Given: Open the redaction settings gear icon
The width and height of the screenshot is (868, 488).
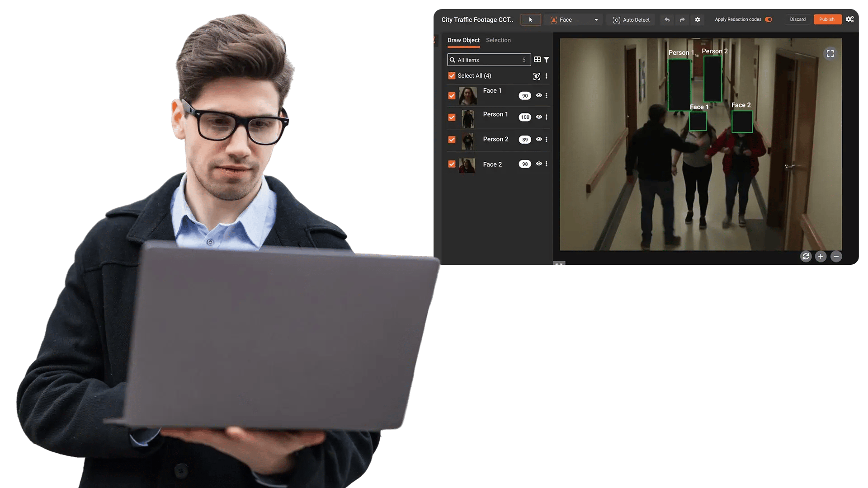Looking at the screenshot, I should 697,19.
